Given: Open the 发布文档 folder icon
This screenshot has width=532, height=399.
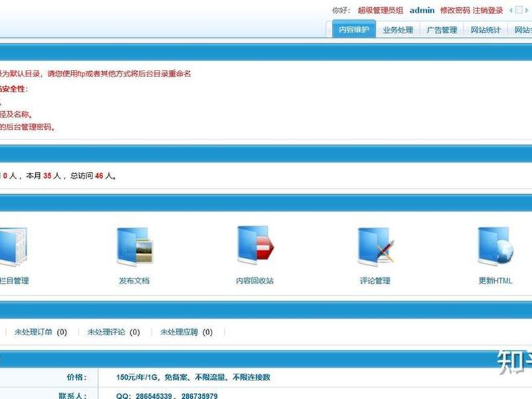Looking at the screenshot, I should tap(135, 246).
